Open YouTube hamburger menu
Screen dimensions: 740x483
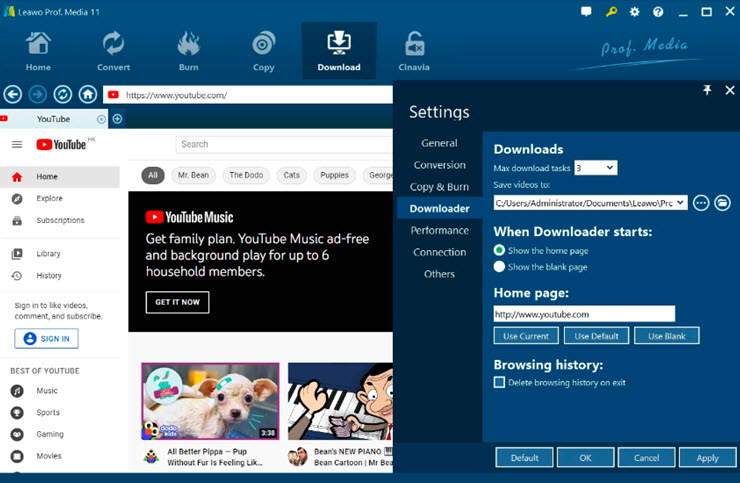[17, 144]
